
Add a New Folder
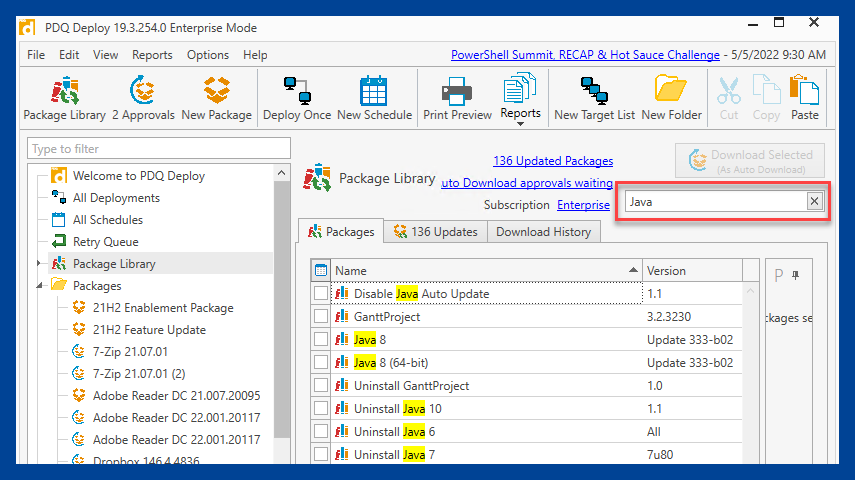(x=671, y=99)
